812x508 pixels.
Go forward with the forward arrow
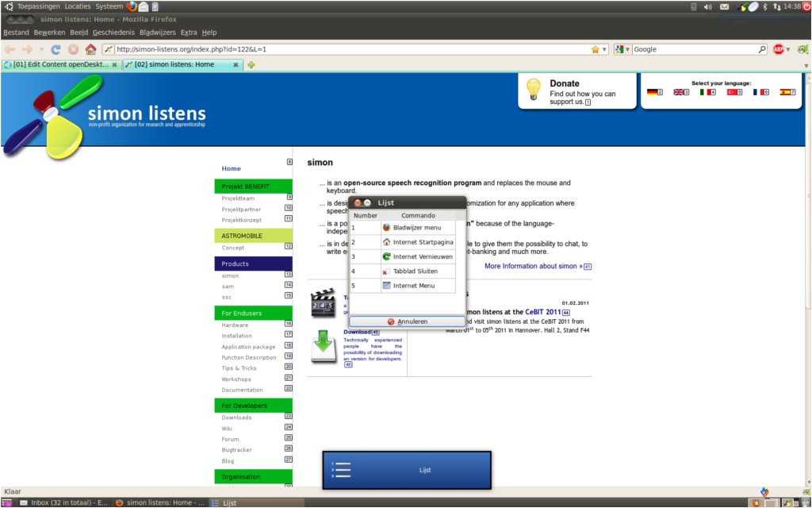click(27, 49)
